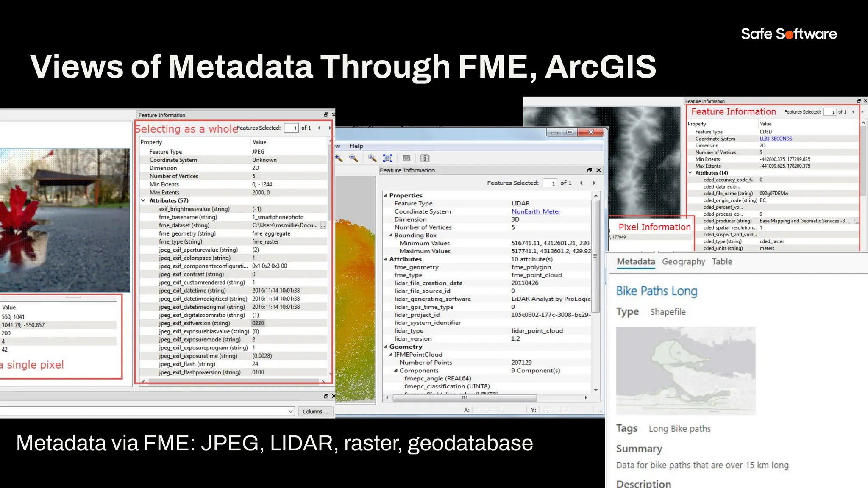Select the cded_type (string) row
Screen dimensions: 868x488
pyautogui.click(x=773, y=241)
